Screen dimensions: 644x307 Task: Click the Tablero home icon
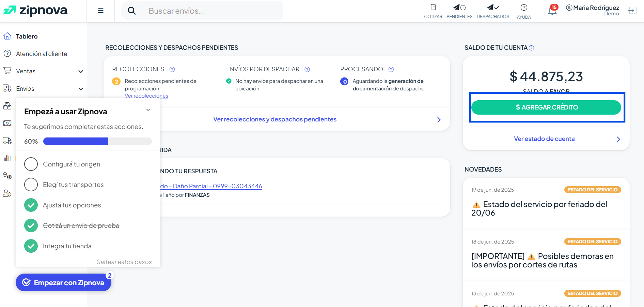point(7,36)
